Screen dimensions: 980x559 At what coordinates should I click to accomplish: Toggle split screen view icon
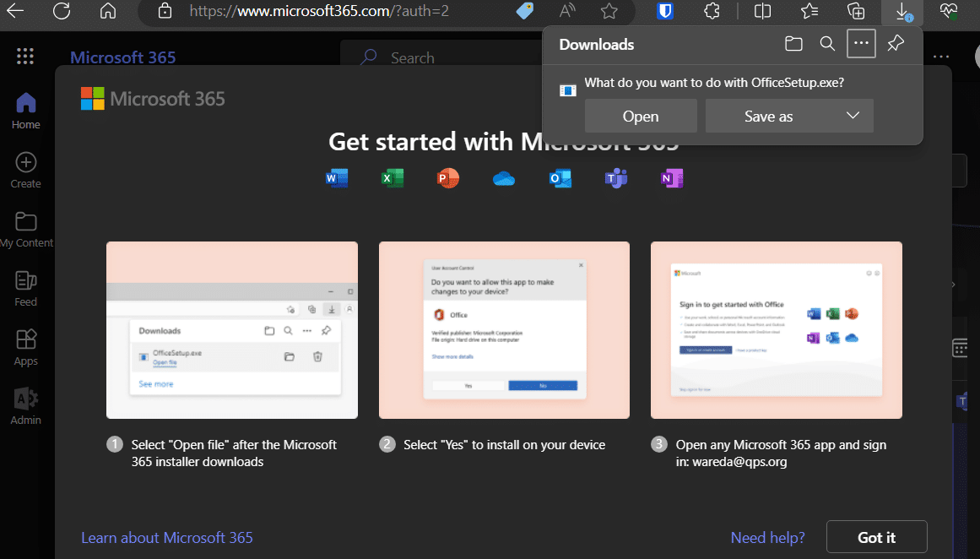[x=762, y=11]
